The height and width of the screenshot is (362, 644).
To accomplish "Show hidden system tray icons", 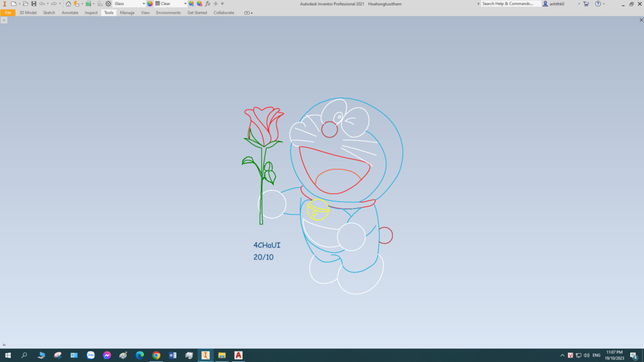I will click(562, 355).
